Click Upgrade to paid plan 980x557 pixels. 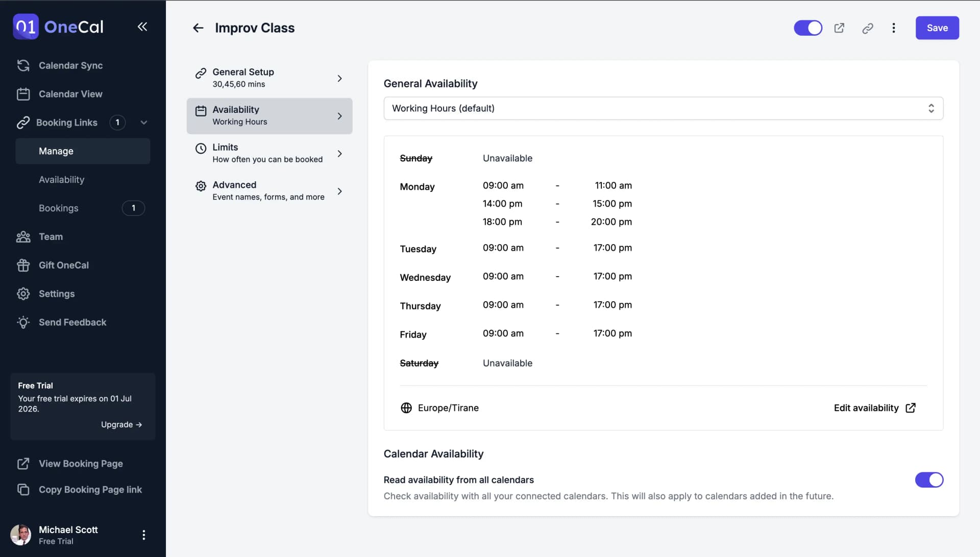coord(121,424)
